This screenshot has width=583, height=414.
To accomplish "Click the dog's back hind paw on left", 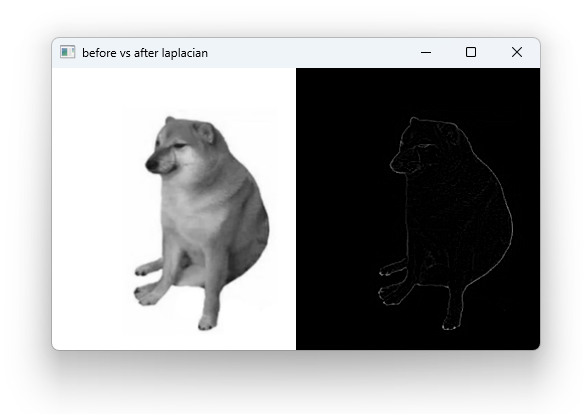I will pos(143,271).
